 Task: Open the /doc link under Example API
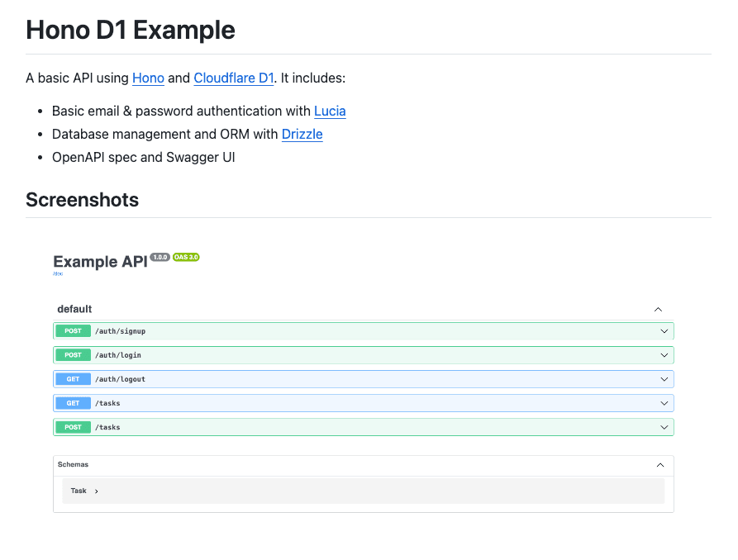click(58, 273)
